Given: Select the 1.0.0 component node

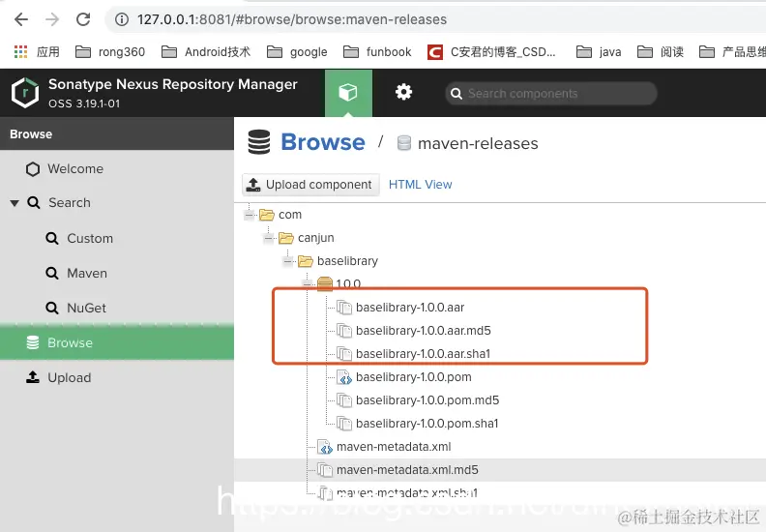Looking at the screenshot, I should (x=348, y=283).
